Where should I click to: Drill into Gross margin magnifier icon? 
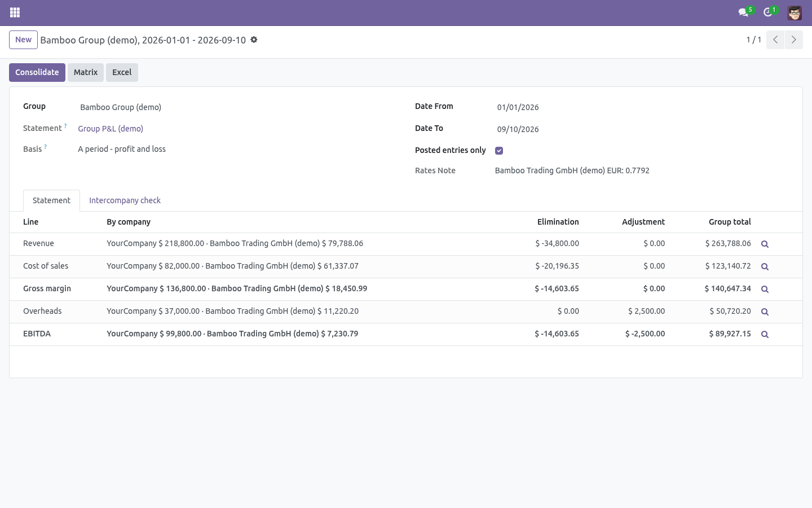(765, 289)
